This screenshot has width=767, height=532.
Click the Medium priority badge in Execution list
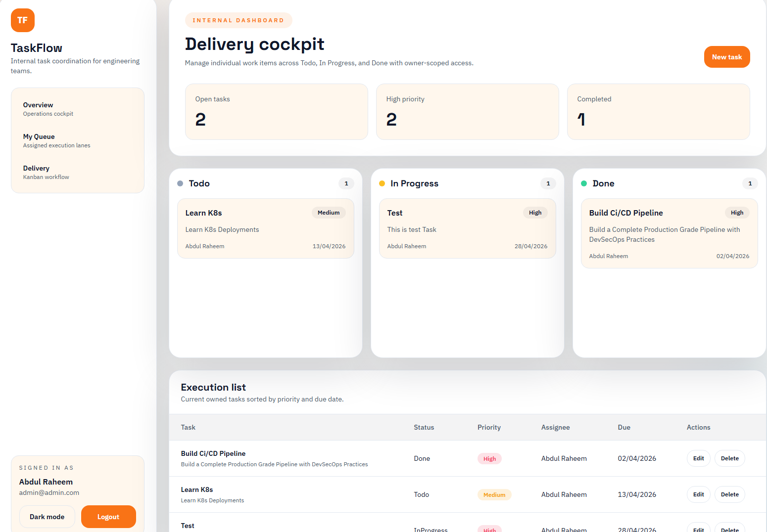click(x=494, y=495)
